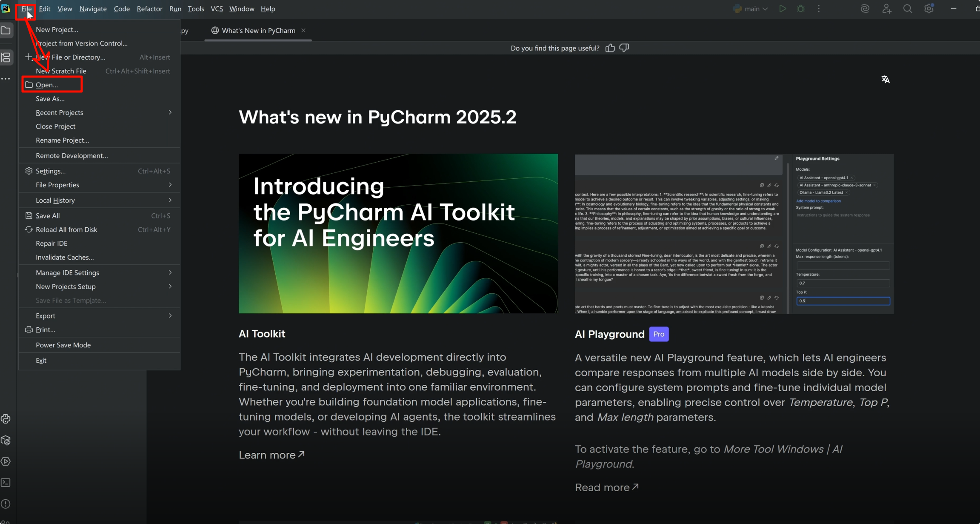The width and height of the screenshot is (980, 524).
Task: Toggle Power Save Mode menu entry
Action: (99, 345)
